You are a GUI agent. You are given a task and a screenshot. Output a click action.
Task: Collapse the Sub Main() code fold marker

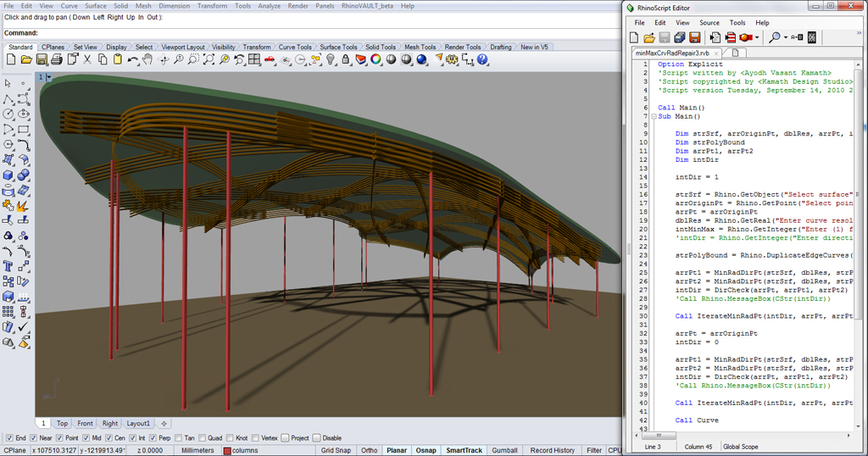pos(654,116)
